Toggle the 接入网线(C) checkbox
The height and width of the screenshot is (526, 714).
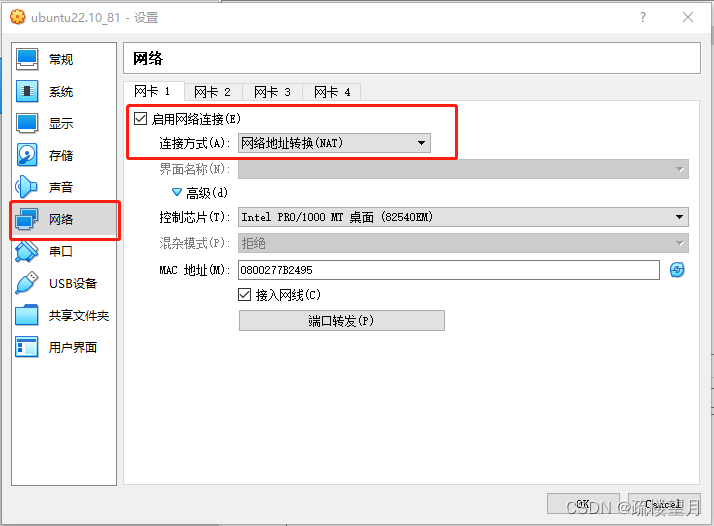245,295
